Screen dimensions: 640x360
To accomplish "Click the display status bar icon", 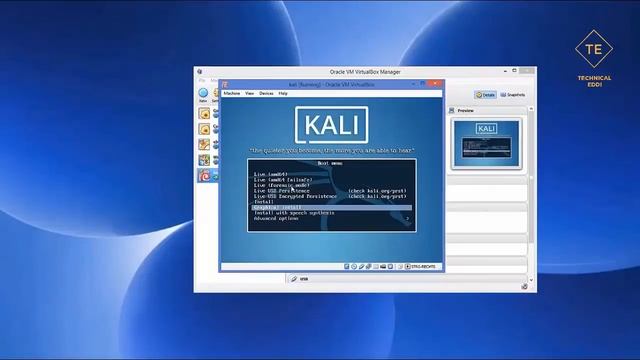I will 376,267.
